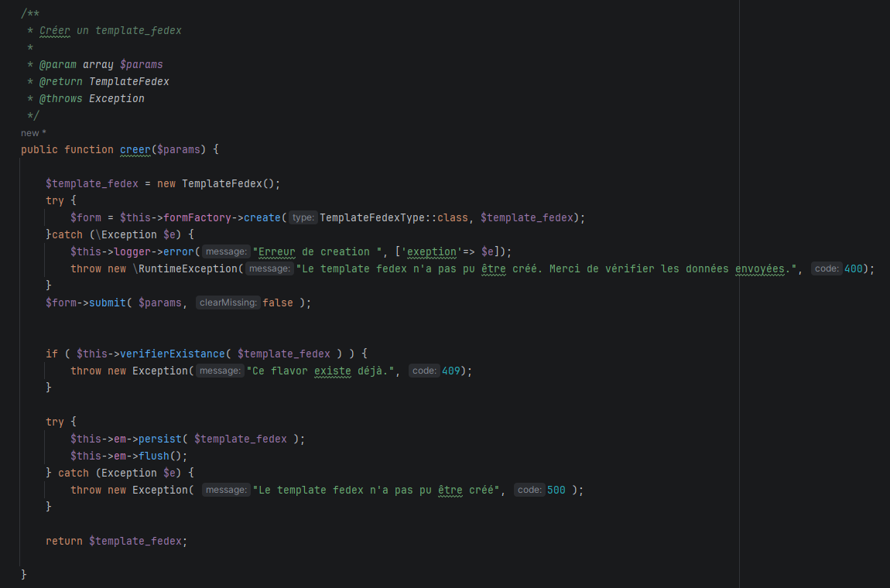Click the creer function name
This screenshot has width=890, height=588.
point(135,149)
